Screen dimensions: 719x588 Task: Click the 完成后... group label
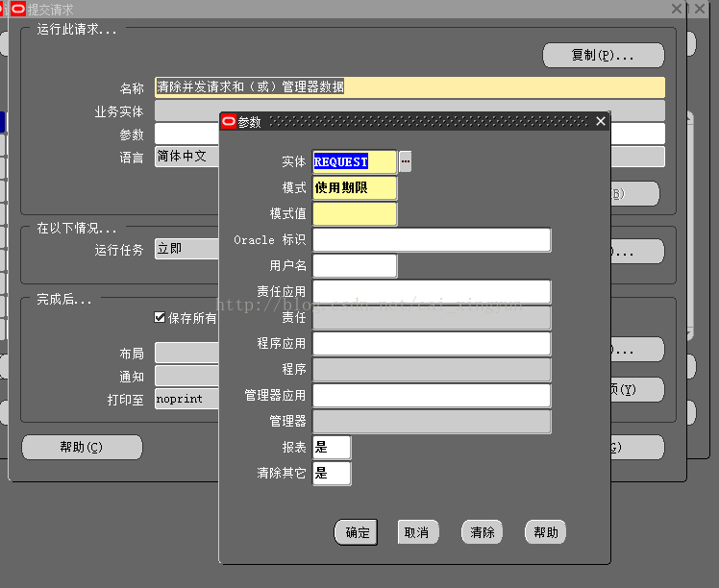tap(64, 299)
